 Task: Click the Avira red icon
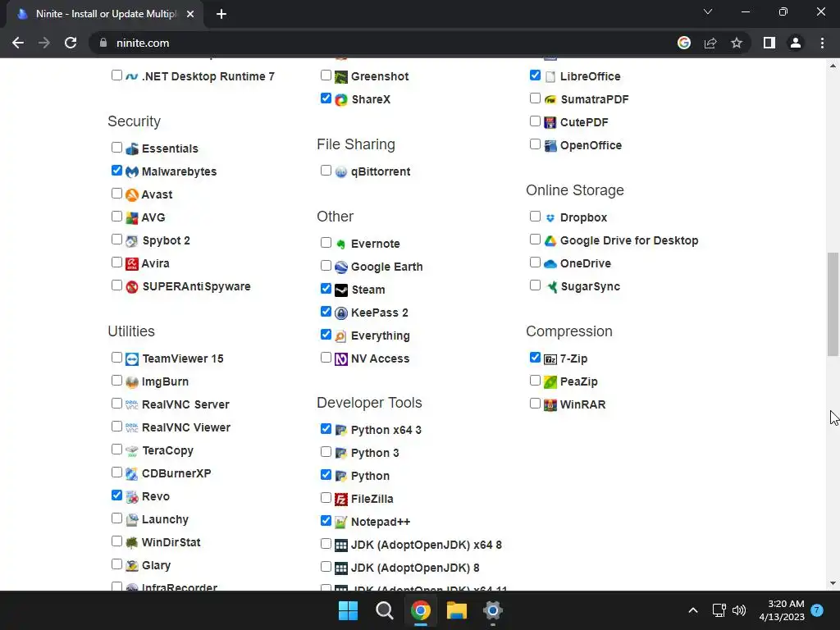132,263
